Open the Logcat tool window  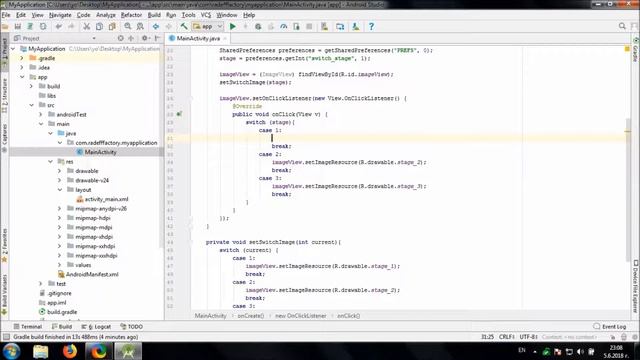click(96, 327)
